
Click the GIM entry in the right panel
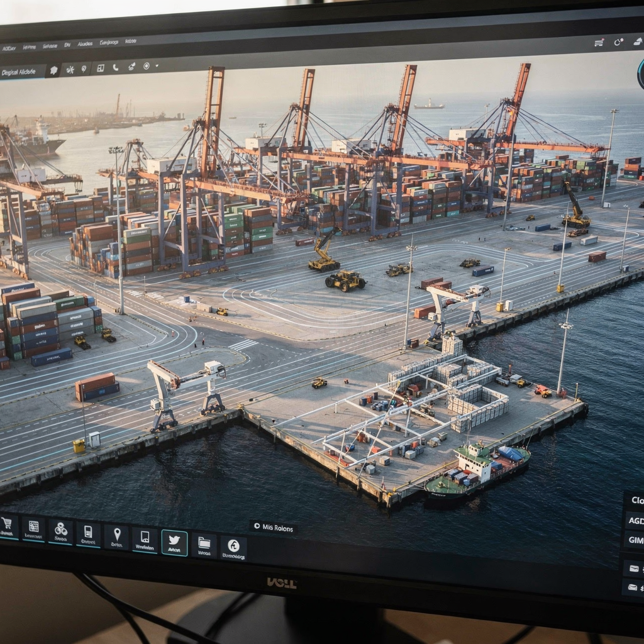[636, 540]
